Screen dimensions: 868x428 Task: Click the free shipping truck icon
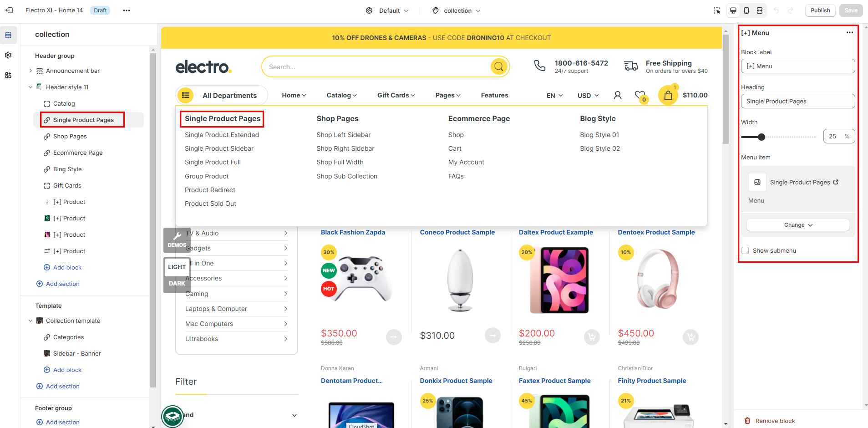(x=631, y=66)
